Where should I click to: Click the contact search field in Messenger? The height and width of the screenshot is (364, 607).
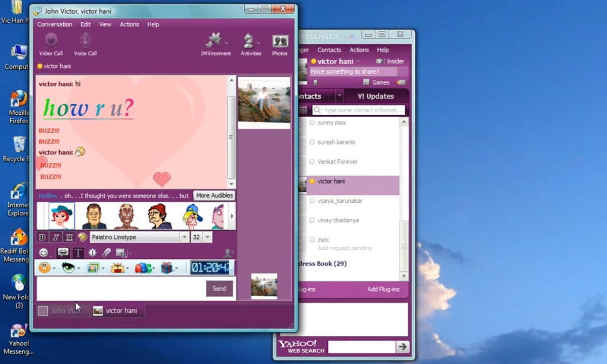pos(359,110)
